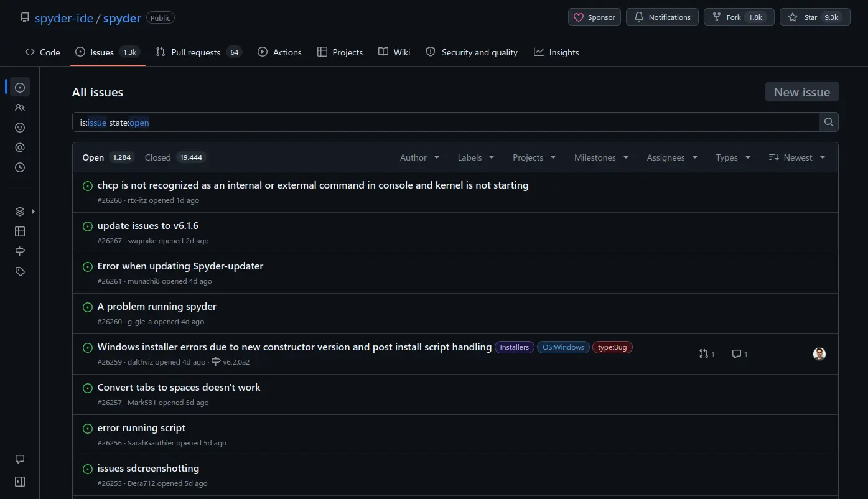Show Closed issues with the Closed 19.444 filter
Image resolution: width=868 pixels, height=499 pixels.
coord(175,157)
